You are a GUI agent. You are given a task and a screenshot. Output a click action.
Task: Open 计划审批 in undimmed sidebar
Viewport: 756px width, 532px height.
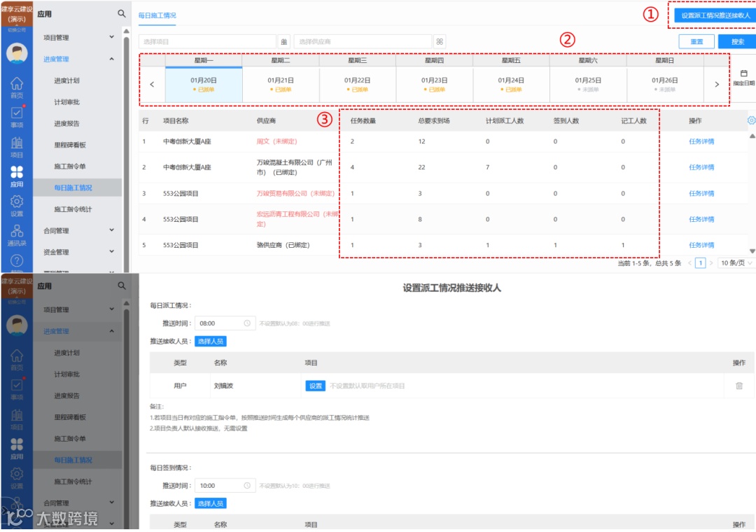point(66,101)
